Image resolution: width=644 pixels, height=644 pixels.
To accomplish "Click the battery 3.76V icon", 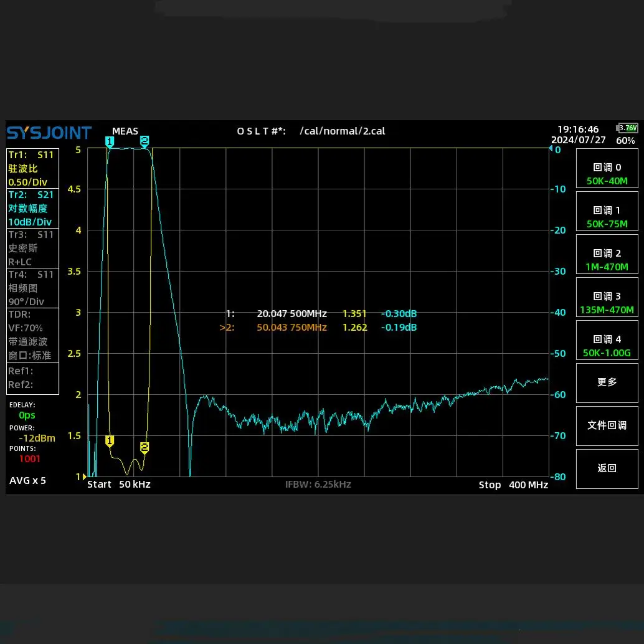I will click(x=627, y=128).
